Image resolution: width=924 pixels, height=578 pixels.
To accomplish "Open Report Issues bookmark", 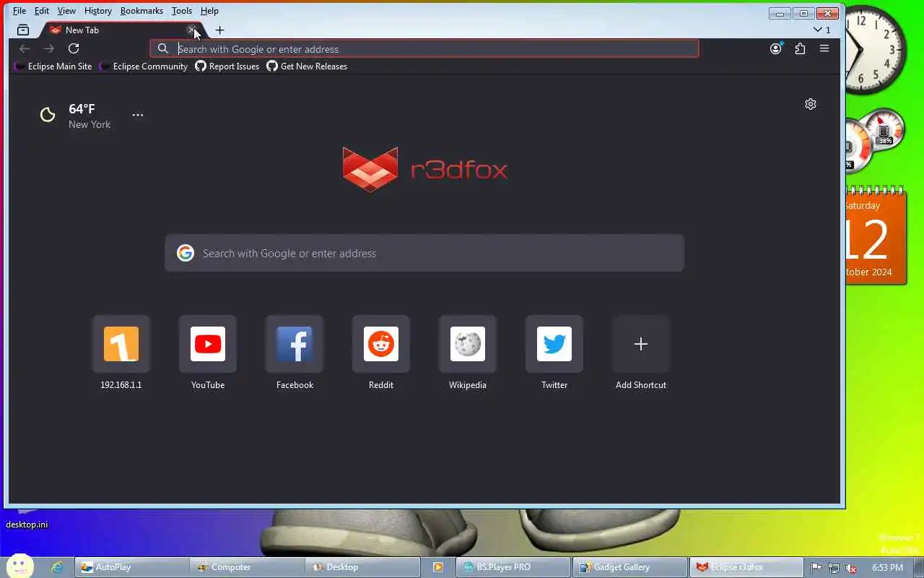I will pos(227,66).
